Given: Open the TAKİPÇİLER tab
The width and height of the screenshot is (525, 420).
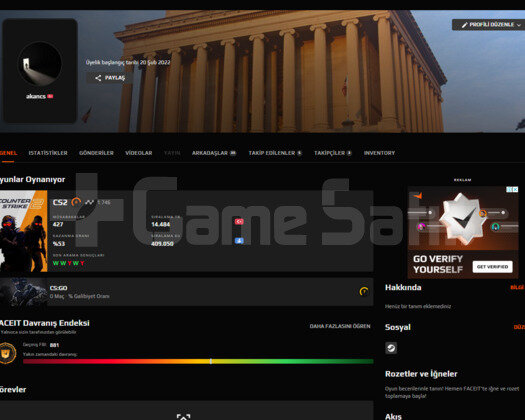Looking at the screenshot, I should click(x=332, y=153).
